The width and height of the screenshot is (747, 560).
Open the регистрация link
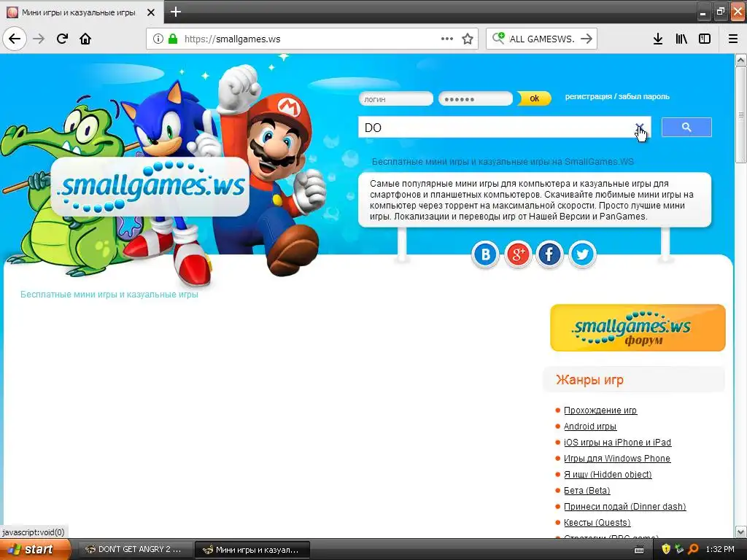click(589, 97)
